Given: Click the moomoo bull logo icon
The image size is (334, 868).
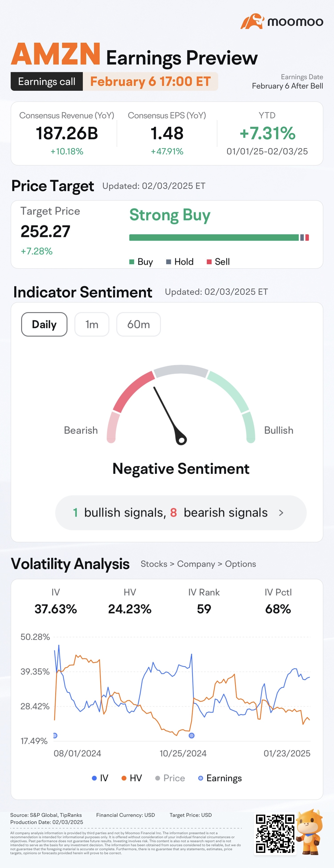Looking at the screenshot, I should [252, 21].
